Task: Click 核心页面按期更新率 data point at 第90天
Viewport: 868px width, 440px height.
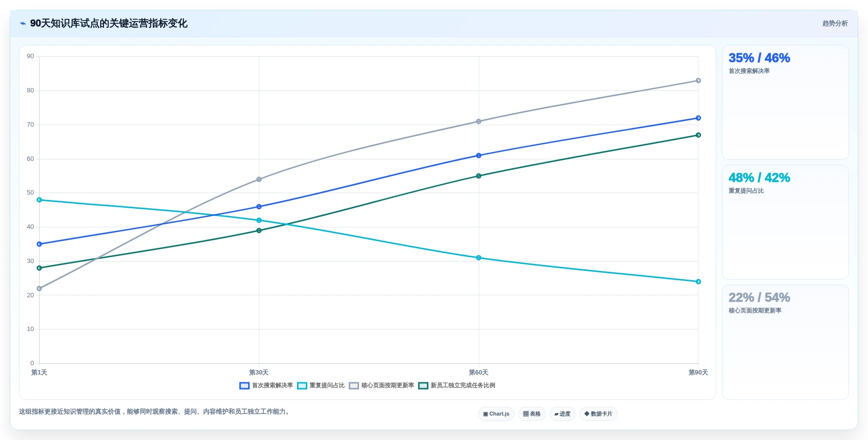Action: pyautogui.click(x=698, y=81)
